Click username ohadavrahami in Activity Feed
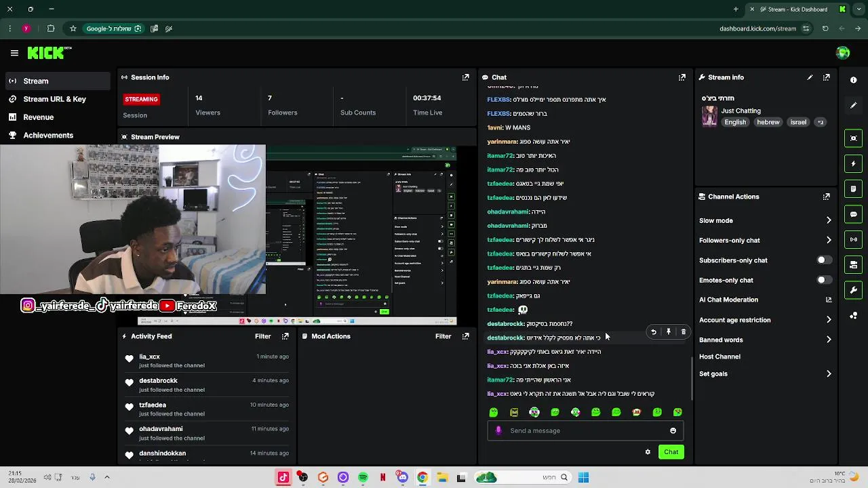 click(161, 429)
